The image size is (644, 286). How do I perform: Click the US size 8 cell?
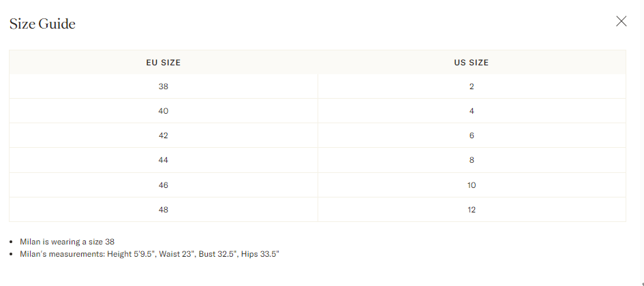pyautogui.click(x=472, y=160)
